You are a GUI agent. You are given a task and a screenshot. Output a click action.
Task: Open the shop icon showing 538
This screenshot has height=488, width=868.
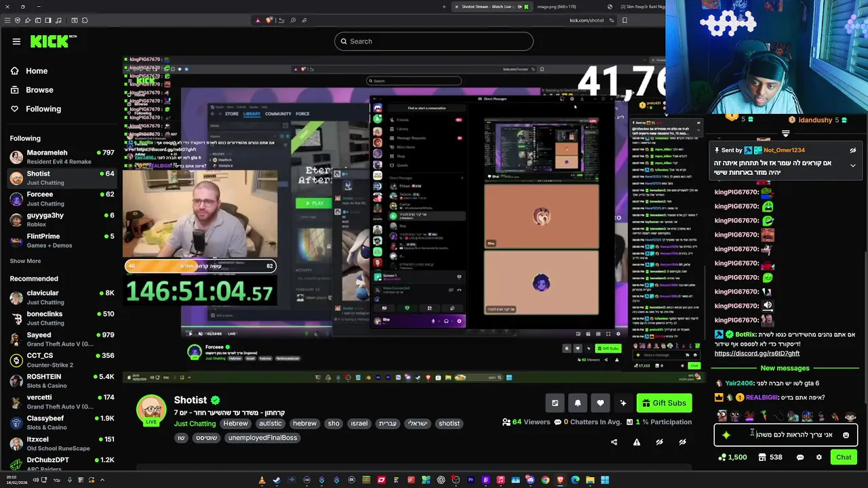(x=769, y=457)
